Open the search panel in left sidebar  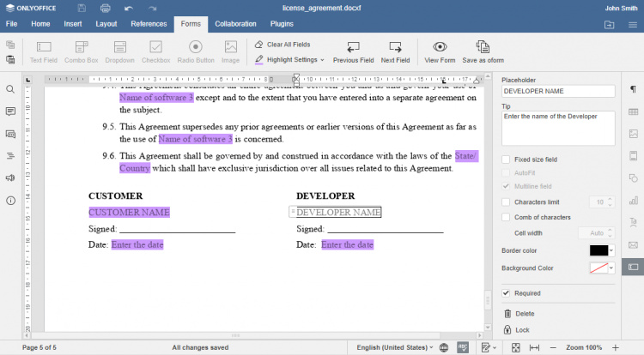(10, 89)
